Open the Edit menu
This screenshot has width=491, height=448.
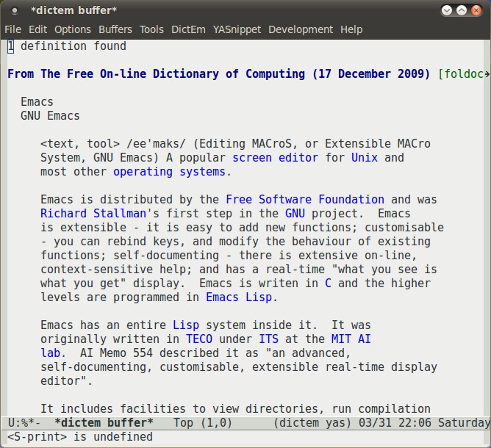37,29
